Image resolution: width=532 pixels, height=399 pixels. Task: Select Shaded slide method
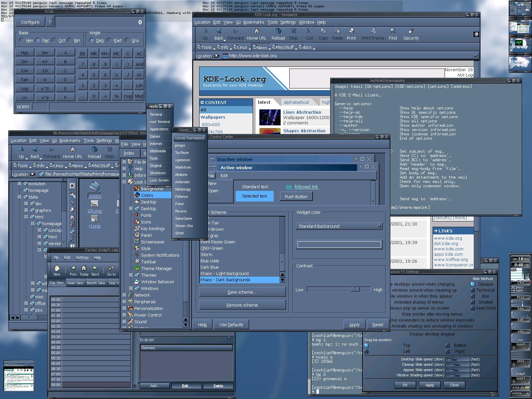pyautogui.click(x=473, y=302)
